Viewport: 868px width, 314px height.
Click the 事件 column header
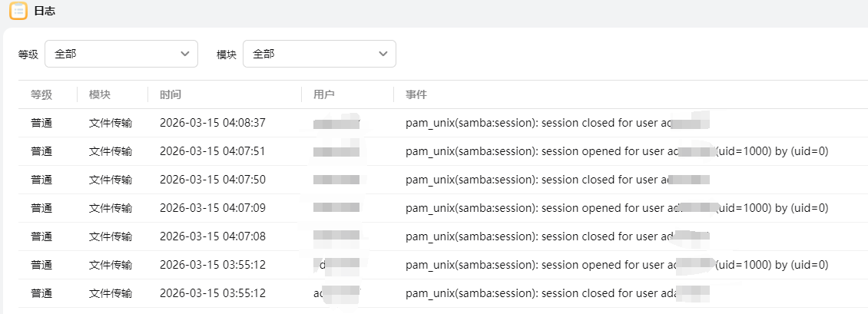(416, 94)
